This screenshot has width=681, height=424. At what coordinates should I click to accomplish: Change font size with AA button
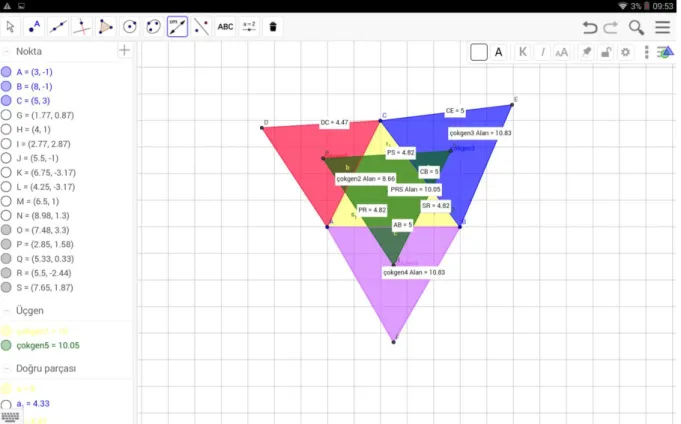click(x=562, y=53)
